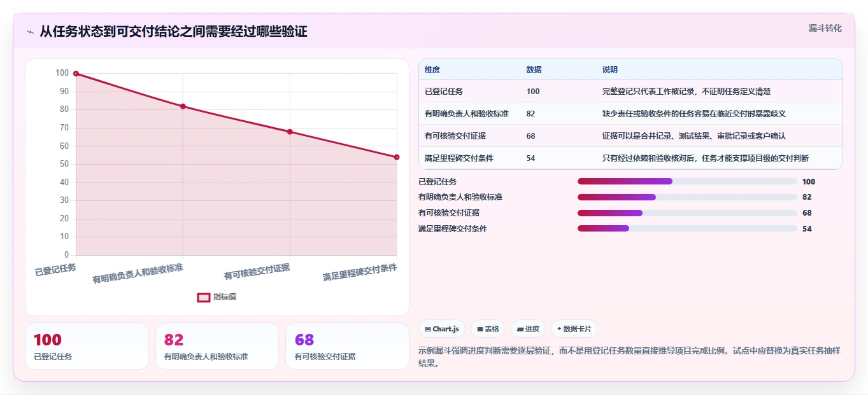Click the description starting 只有经过依赖和验收核对后

[706, 158]
